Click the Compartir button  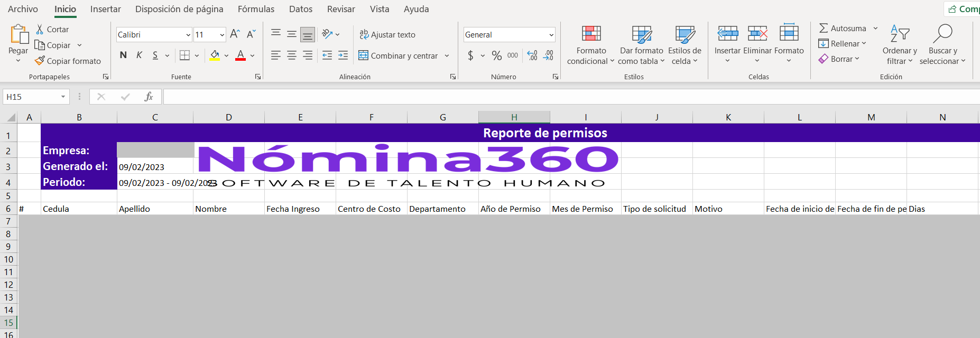(963, 9)
